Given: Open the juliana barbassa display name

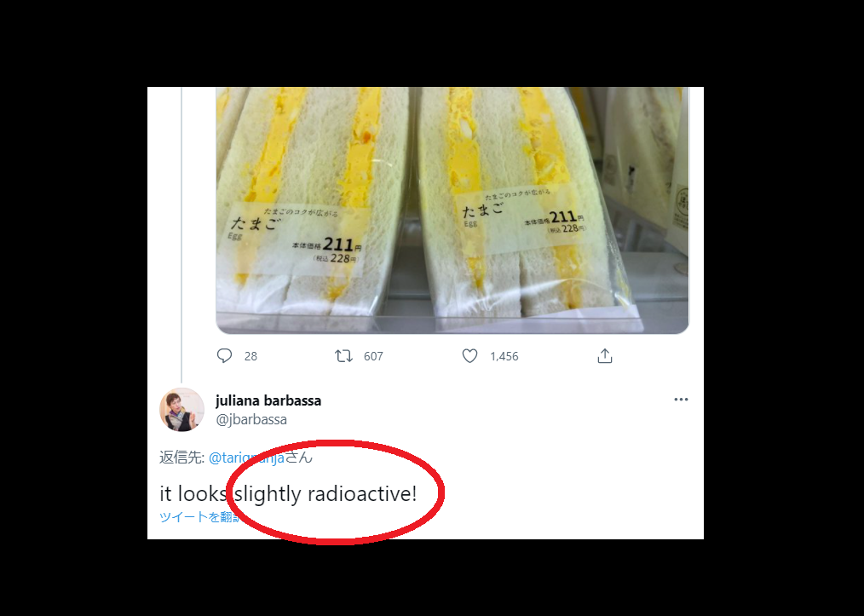Looking at the screenshot, I should coord(268,400).
